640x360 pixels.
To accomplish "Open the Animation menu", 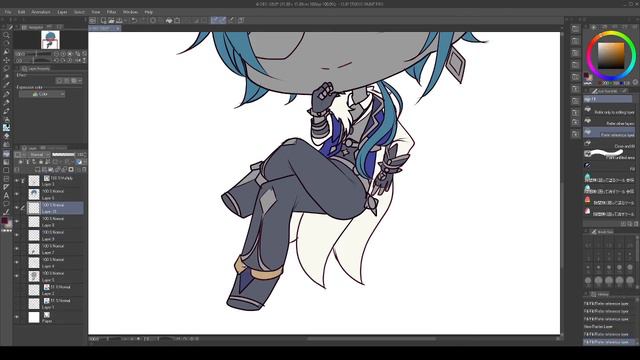I will pos(41,12).
